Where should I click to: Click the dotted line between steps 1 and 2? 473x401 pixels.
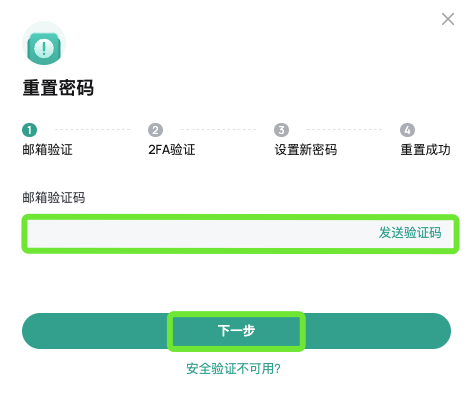point(92,129)
